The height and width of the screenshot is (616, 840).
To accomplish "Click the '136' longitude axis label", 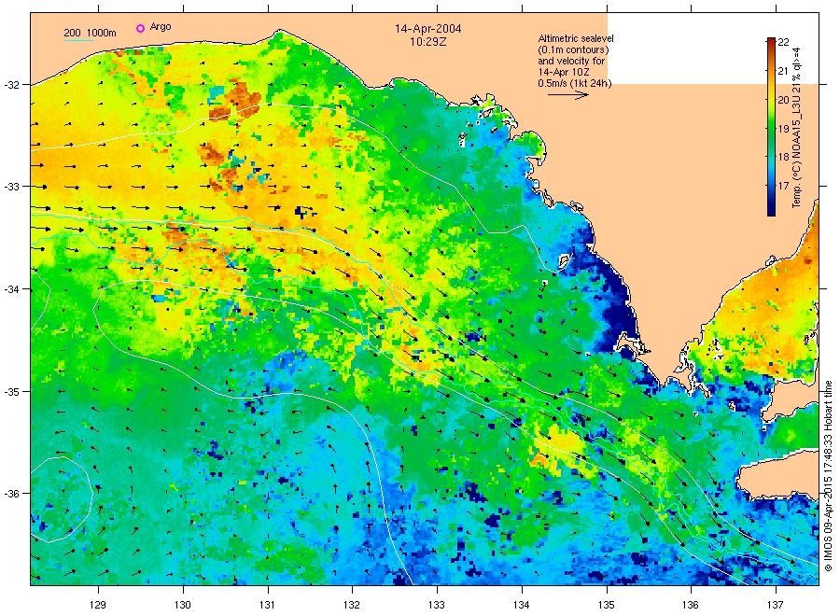I will (691, 606).
